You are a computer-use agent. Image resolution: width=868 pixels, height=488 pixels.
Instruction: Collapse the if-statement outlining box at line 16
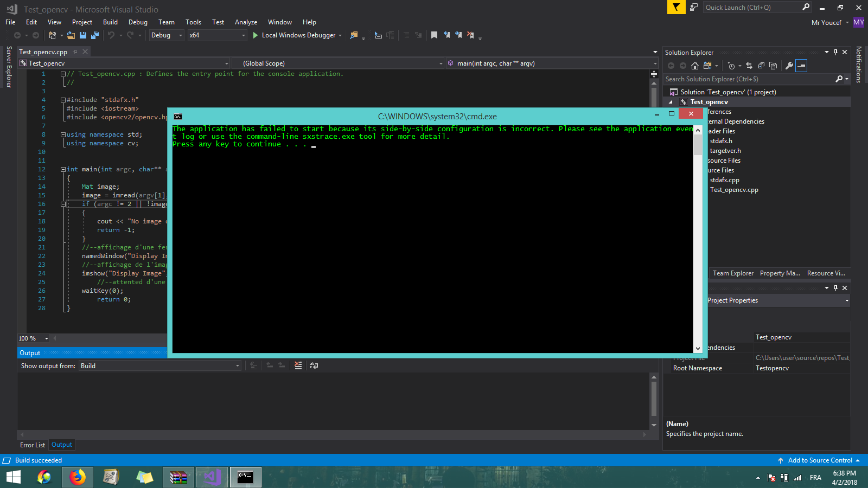point(63,204)
